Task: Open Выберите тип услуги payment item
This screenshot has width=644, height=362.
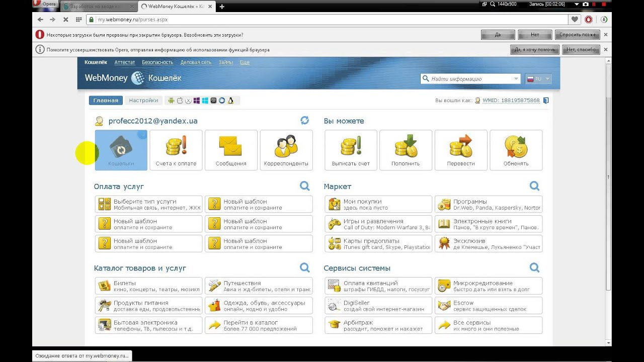Action: coord(149,204)
